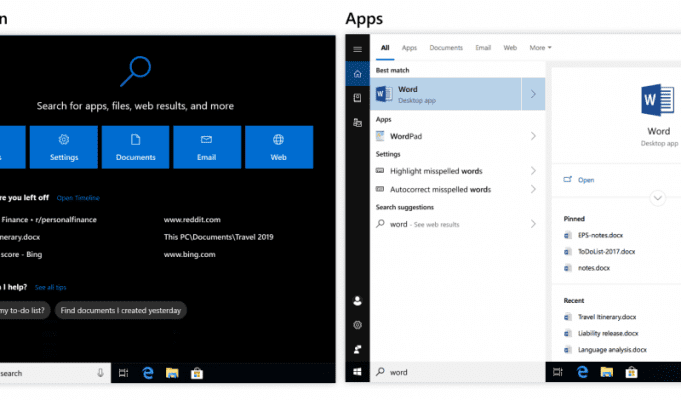681x400 pixels.
Task: Launch Edge from the right taskbar
Action: (582, 372)
